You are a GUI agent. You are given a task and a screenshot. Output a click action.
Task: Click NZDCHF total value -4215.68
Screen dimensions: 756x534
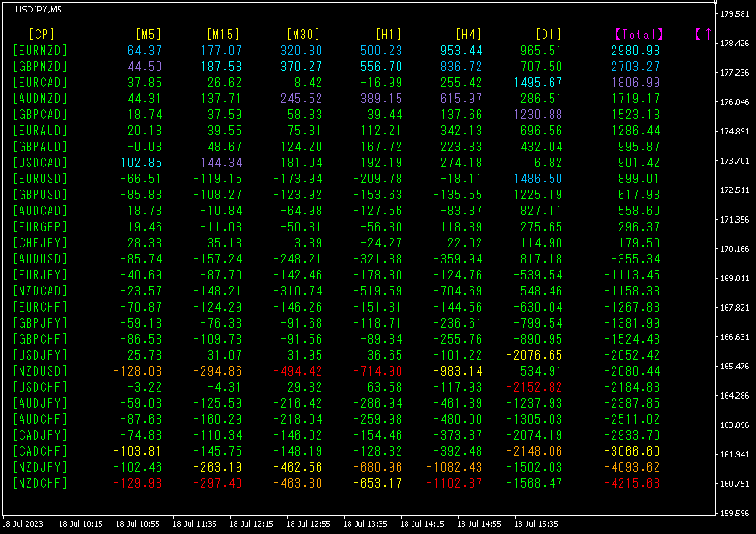pyautogui.click(x=632, y=483)
